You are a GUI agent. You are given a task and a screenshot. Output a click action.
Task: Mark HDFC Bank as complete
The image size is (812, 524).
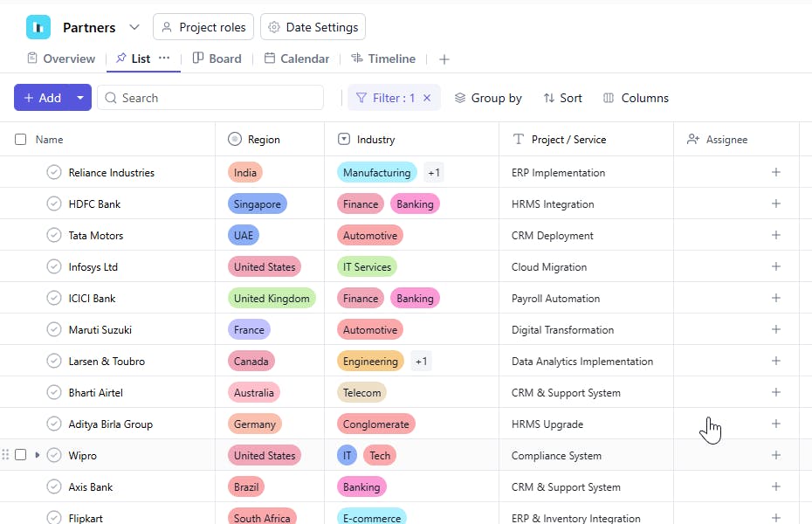[54, 203]
